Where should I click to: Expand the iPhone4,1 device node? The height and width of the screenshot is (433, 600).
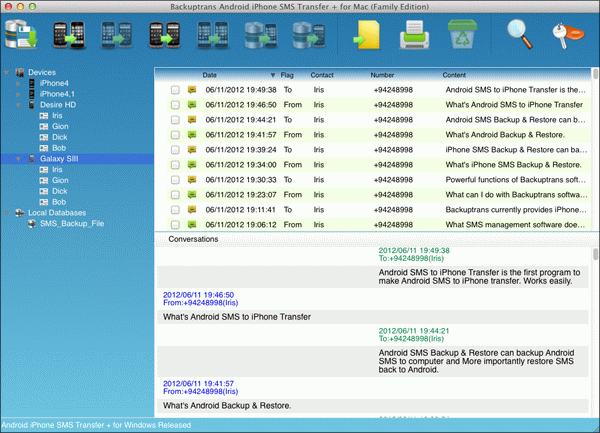(x=18, y=94)
